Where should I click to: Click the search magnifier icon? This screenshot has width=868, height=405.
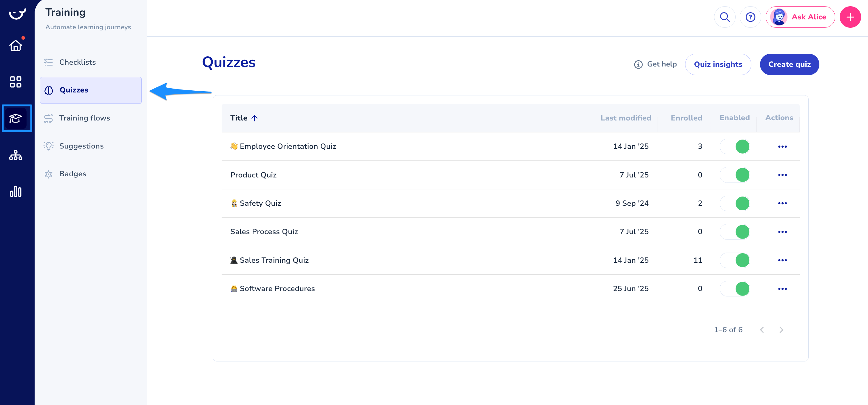click(x=724, y=17)
